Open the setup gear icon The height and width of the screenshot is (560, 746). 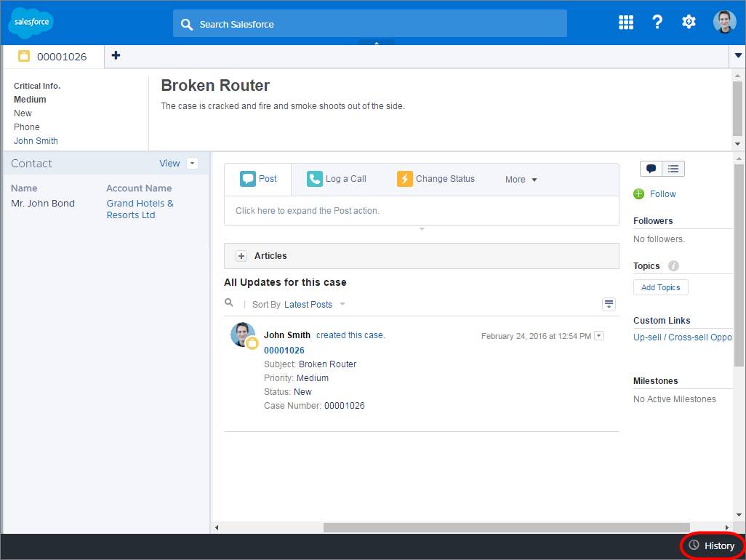689,22
